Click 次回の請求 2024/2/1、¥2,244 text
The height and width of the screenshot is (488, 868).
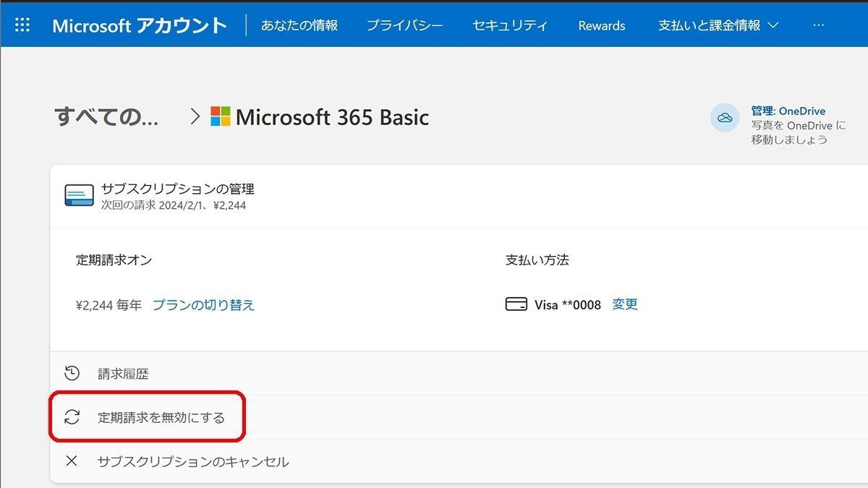(x=174, y=205)
